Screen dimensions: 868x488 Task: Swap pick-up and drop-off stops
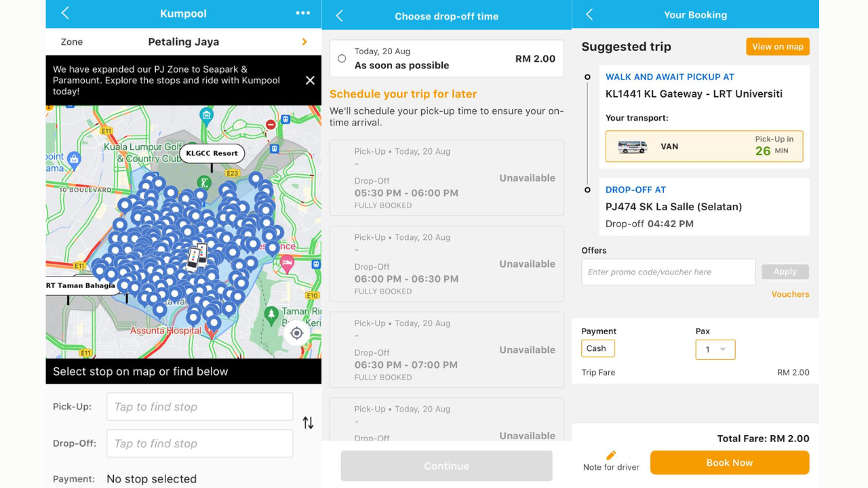pyautogui.click(x=308, y=423)
